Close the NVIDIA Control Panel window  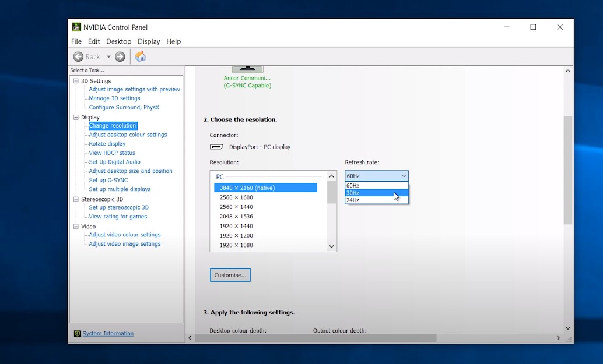[x=560, y=27]
